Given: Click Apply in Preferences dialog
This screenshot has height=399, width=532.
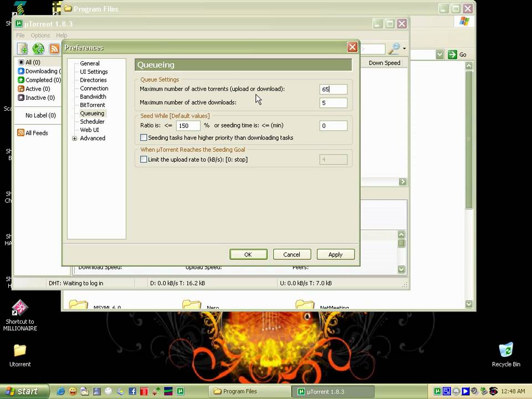Looking at the screenshot, I should [336, 254].
